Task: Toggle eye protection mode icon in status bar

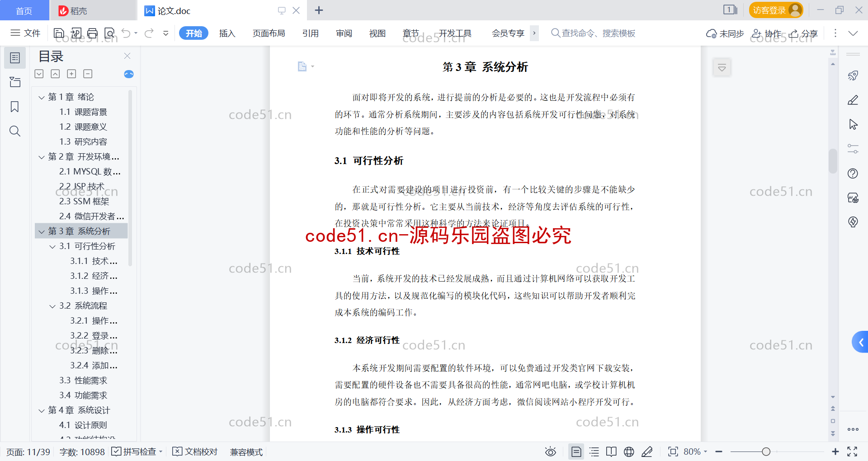Action: [x=550, y=452]
